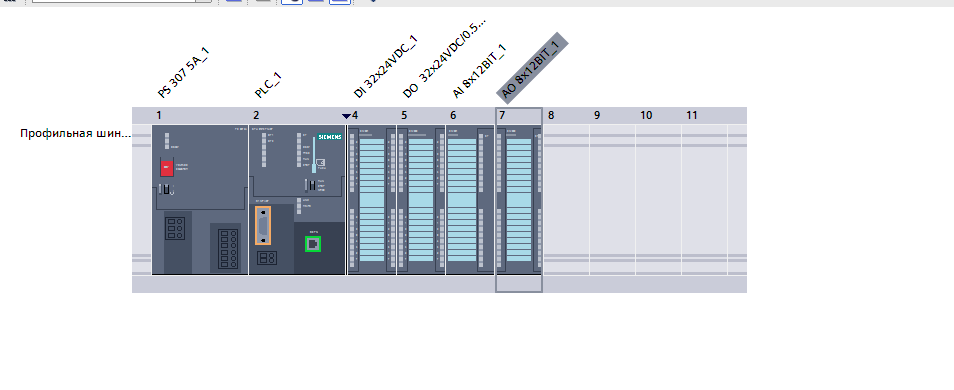The width and height of the screenshot is (954, 390).
Task: Click the on/off switch on the PS 307 module
Action: (166, 189)
